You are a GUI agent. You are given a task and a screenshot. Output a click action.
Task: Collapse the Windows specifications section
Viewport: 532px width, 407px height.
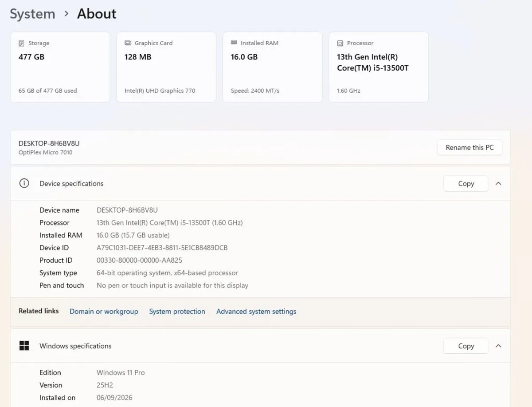coord(498,346)
